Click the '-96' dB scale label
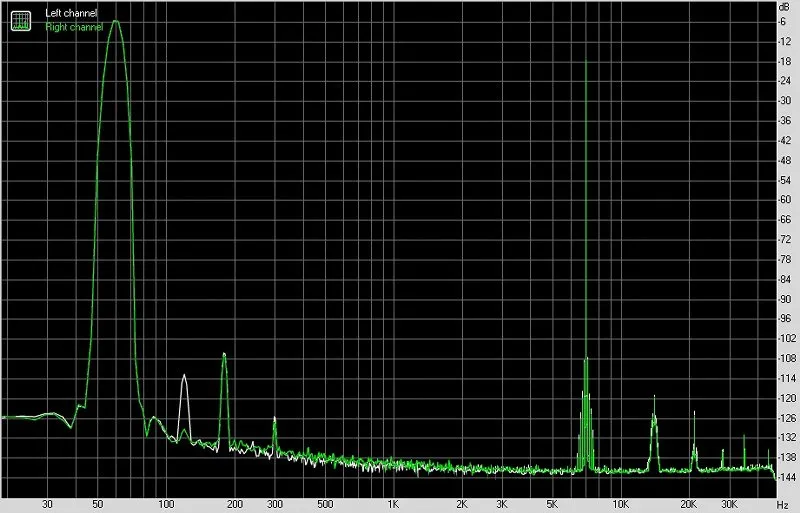 (784, 319)
